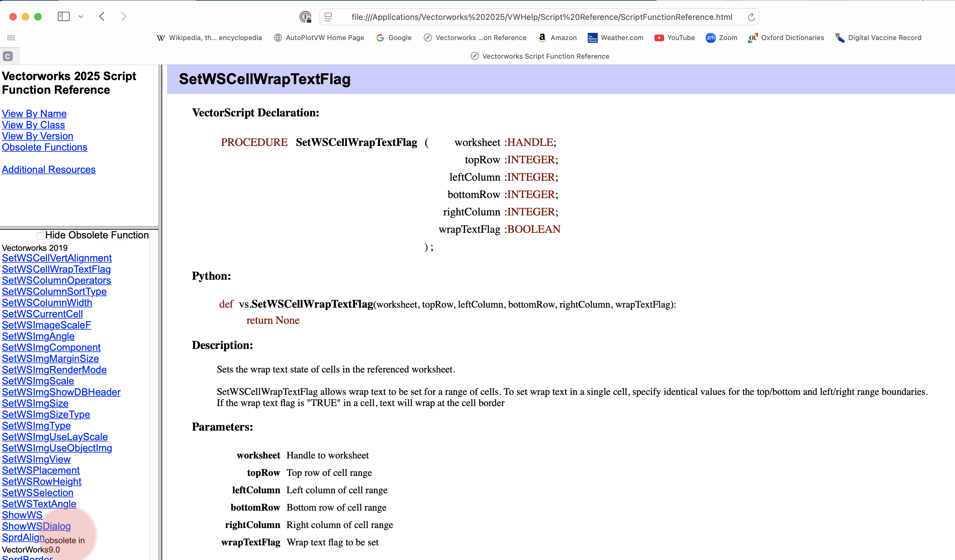Click the Additional Resources link
The width and height of the screenshot is (955, 560).
[x=48, y=169]
